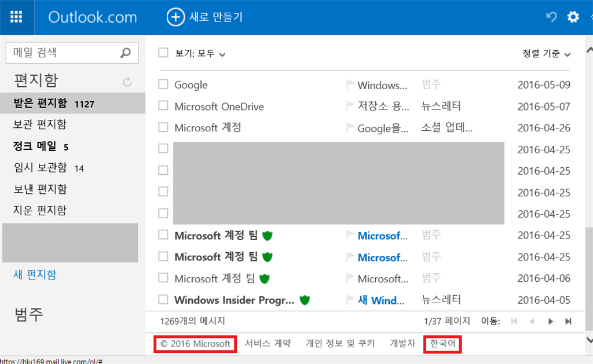Select the Google message checkbox
This screenshot has height=364, width=593.
click(163, 84)
